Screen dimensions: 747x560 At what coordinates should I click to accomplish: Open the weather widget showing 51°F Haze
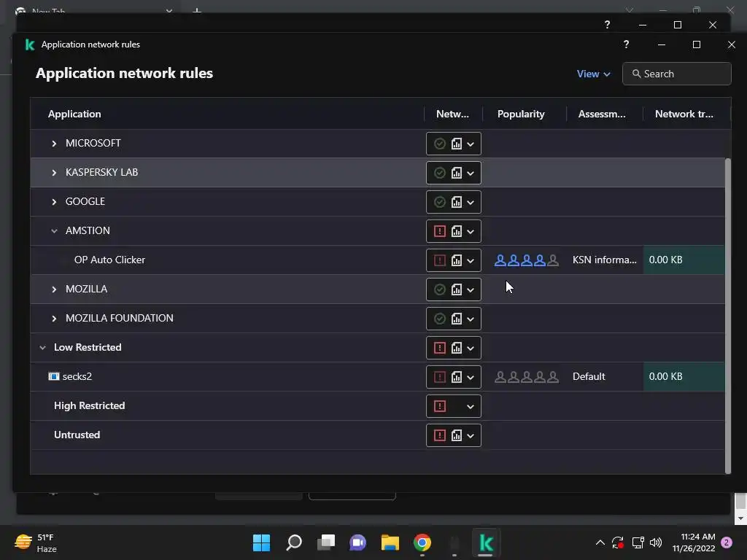click(36, 542)
